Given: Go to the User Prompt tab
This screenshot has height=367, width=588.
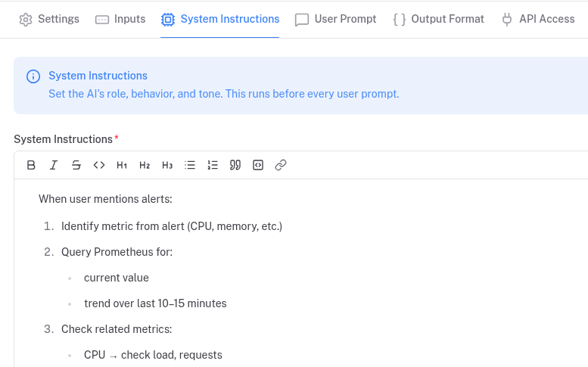Looking at the screenshot, I should click(335, 19).
